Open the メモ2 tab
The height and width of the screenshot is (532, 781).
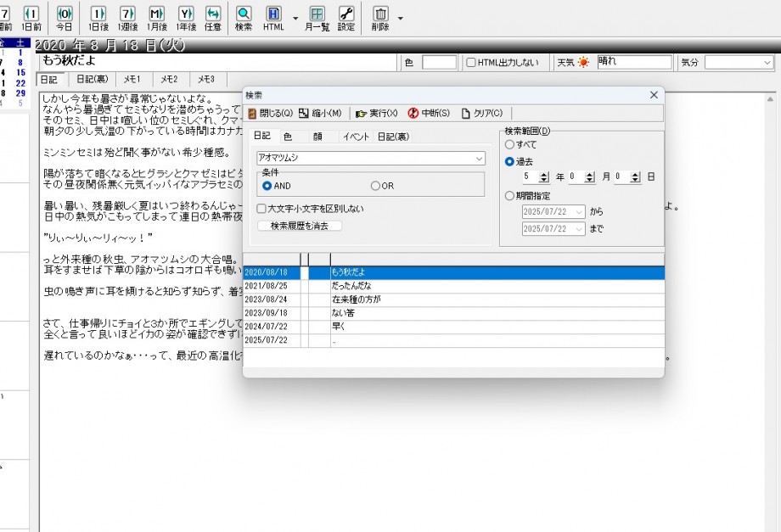coord(169,79)
